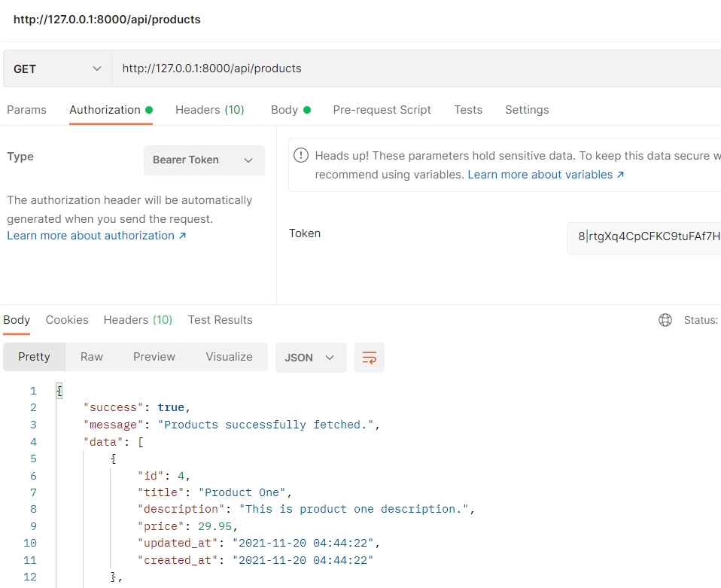Open the Tests tab
Image resolution: width=721 pixels, height=588 pixels.
coord(467,109)
